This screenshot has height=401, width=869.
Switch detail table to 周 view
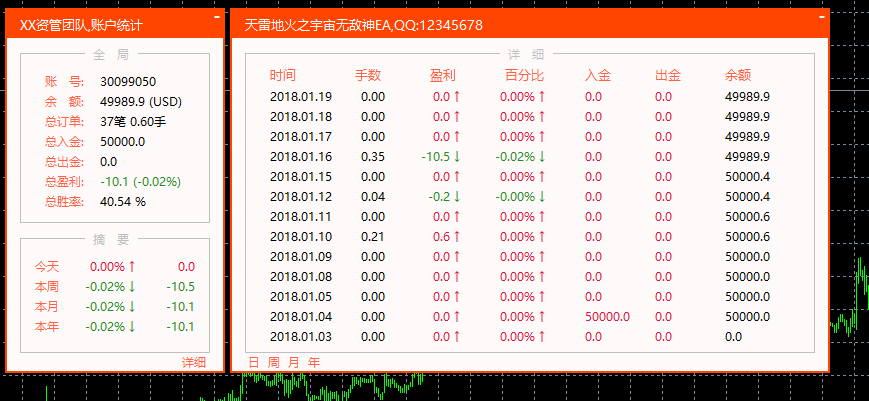tap(274, 363)
